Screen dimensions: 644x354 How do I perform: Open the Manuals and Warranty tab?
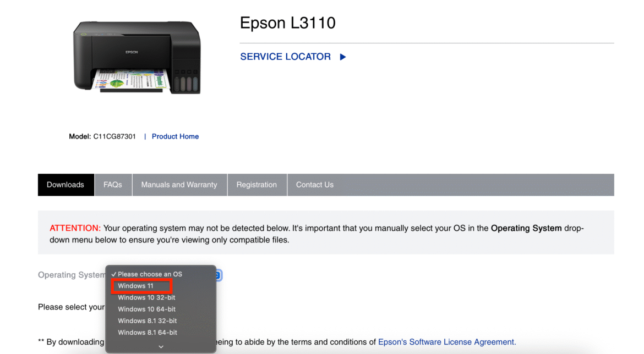(179, 185)
